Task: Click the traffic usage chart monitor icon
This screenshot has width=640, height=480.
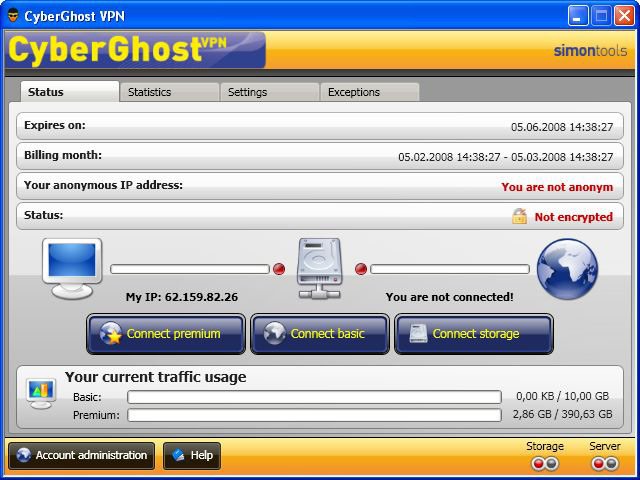Action: coord(41,393)
